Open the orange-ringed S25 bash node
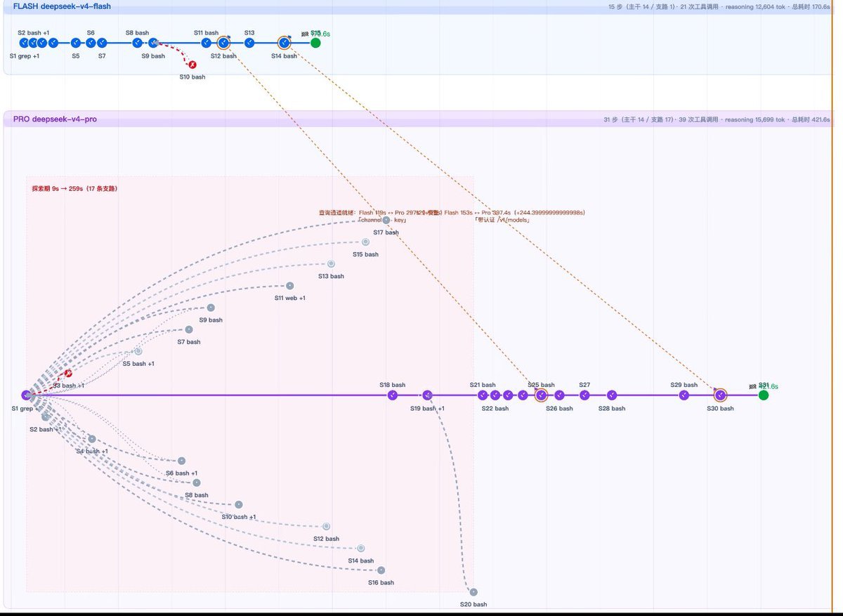Image resolution: width=843 pixels, height=616 pixels. [541, 395]
